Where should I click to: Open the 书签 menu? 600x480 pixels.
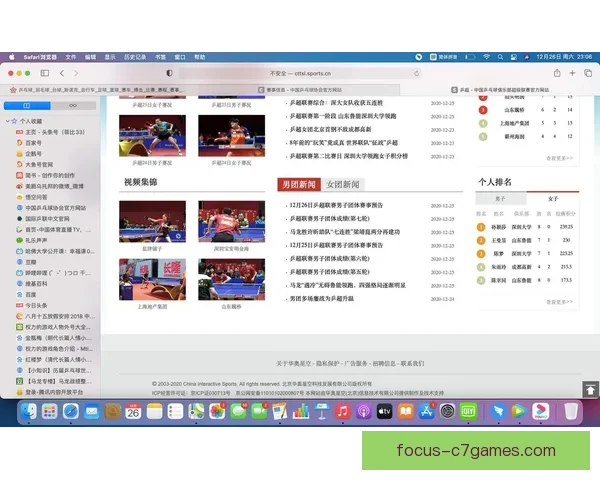tap(160, 57)
